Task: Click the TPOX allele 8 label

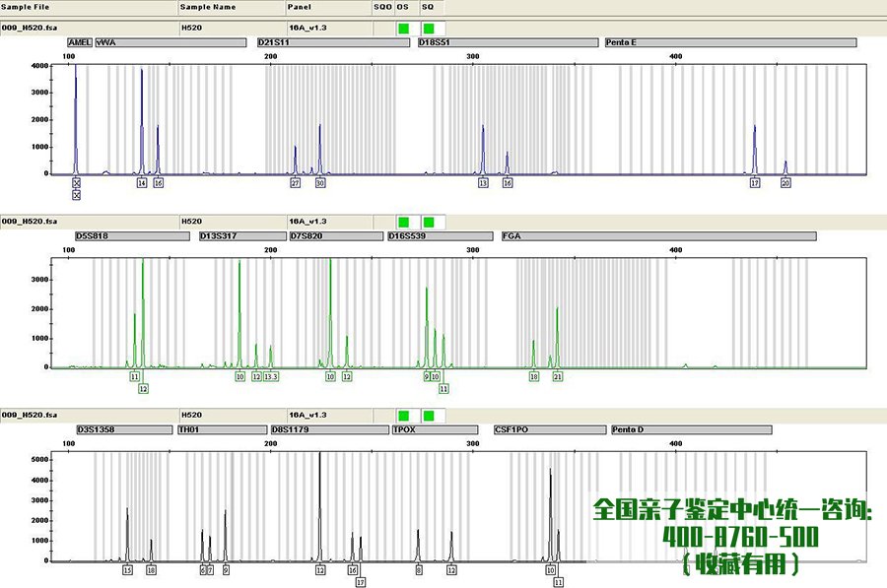Action: coord(419,570)
